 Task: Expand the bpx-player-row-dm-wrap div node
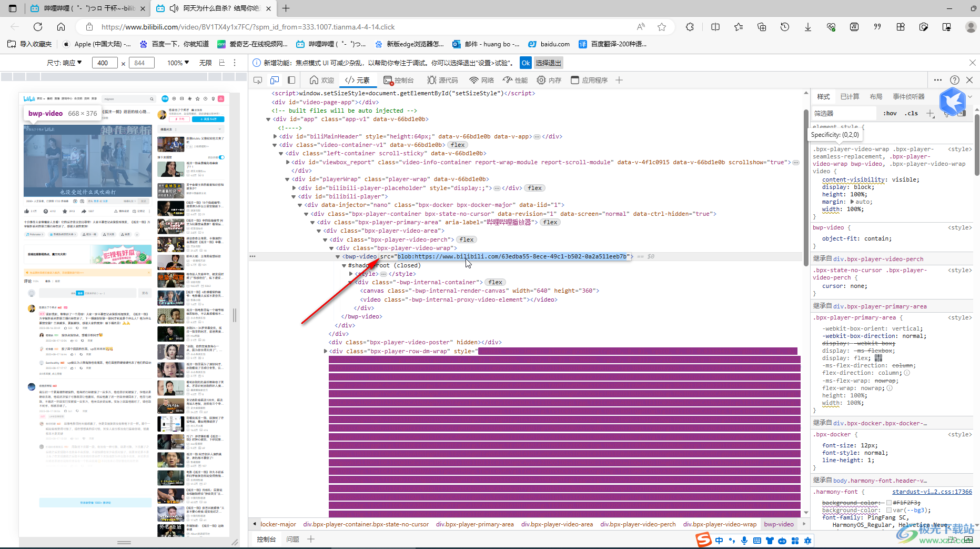[x=325, y=351]
